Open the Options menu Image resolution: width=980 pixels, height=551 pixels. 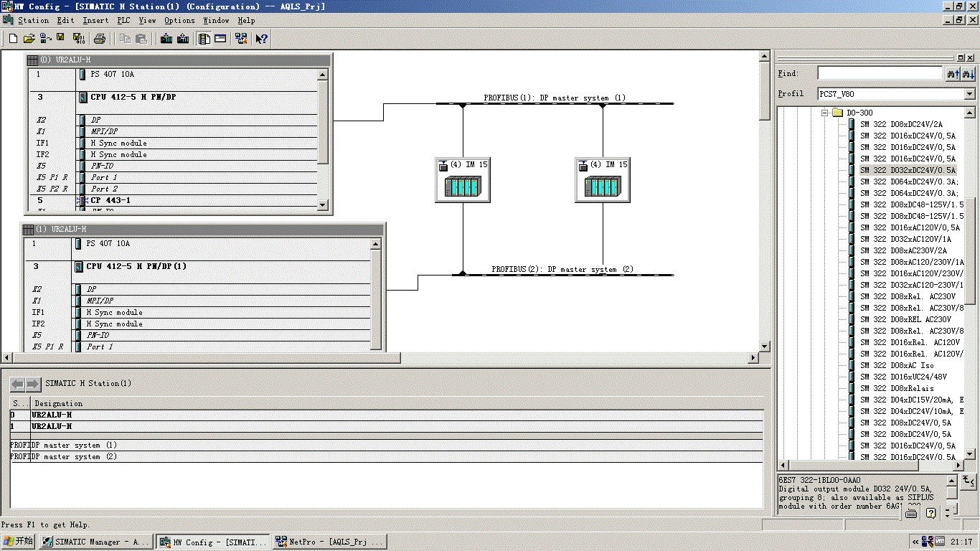(x=179, y=20)
